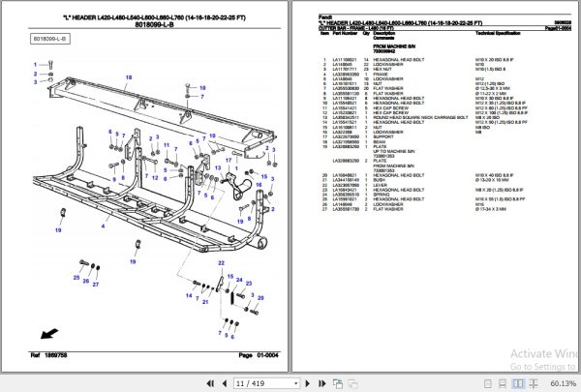Go to the first page

tap(210, 383)
